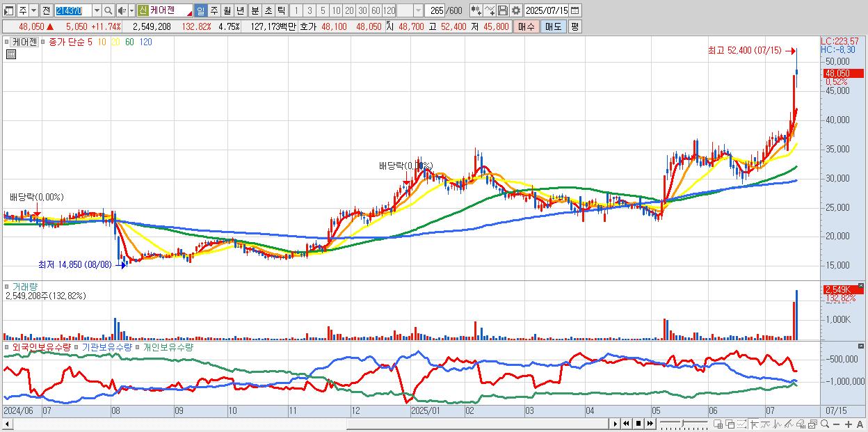Click the green 신 badge icon

[x=143, y=10]
